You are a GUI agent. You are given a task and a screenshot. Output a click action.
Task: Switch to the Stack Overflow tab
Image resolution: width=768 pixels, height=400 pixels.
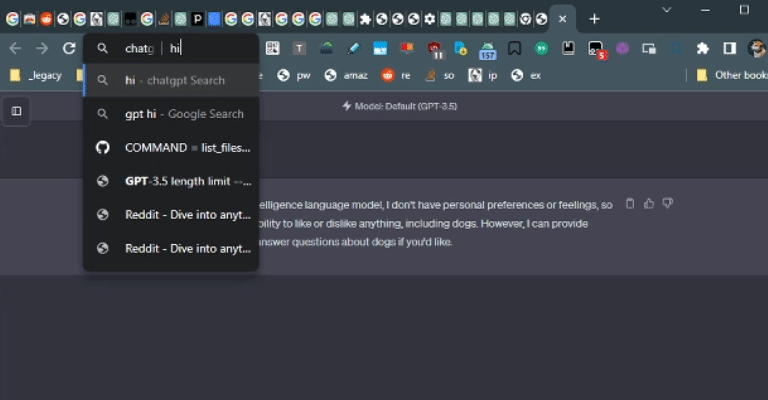[164, 19]
